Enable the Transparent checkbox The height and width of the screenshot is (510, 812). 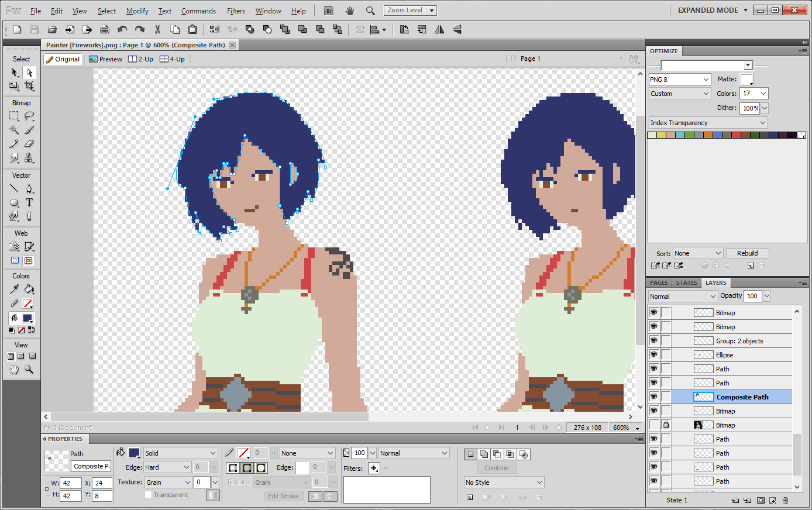(149, 495)
